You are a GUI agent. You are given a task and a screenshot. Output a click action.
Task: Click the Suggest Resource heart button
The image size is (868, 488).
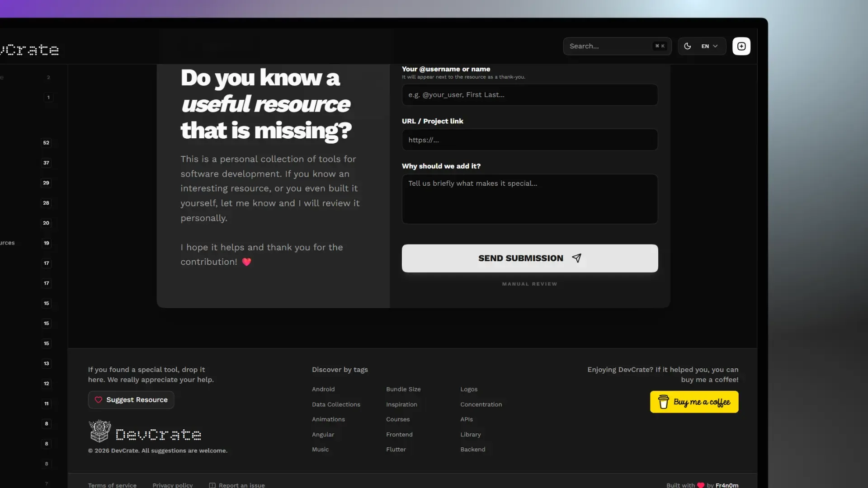pyautogui.click(x=131, y=400)
